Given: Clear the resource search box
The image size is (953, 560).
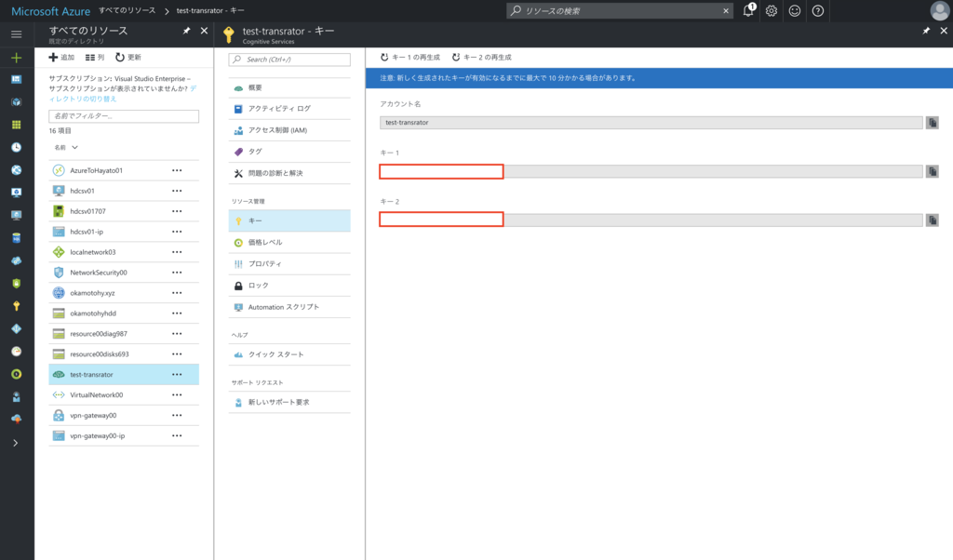Looking at the screenshot, I should 726,10.
